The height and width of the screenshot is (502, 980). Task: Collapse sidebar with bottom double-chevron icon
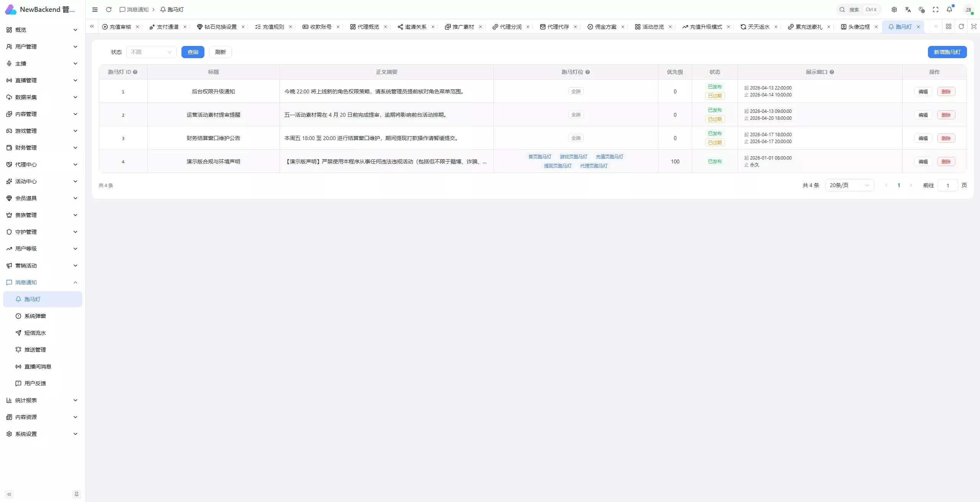pyautogui.click(x=9, y=494)
